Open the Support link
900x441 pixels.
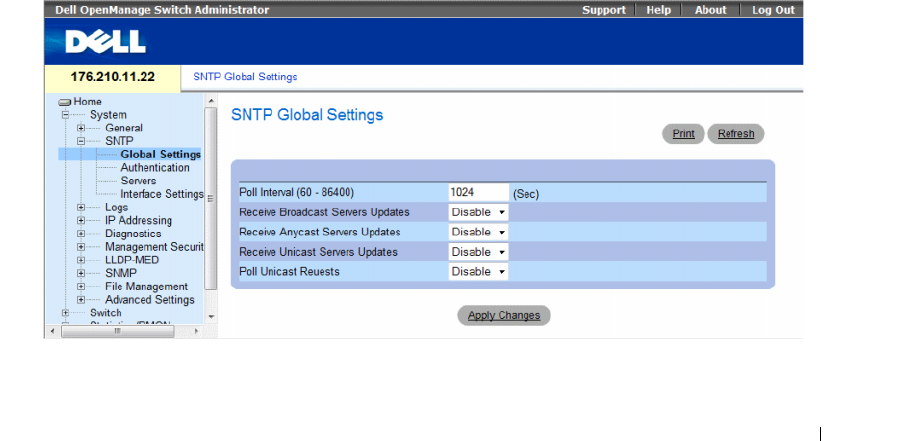604,10
